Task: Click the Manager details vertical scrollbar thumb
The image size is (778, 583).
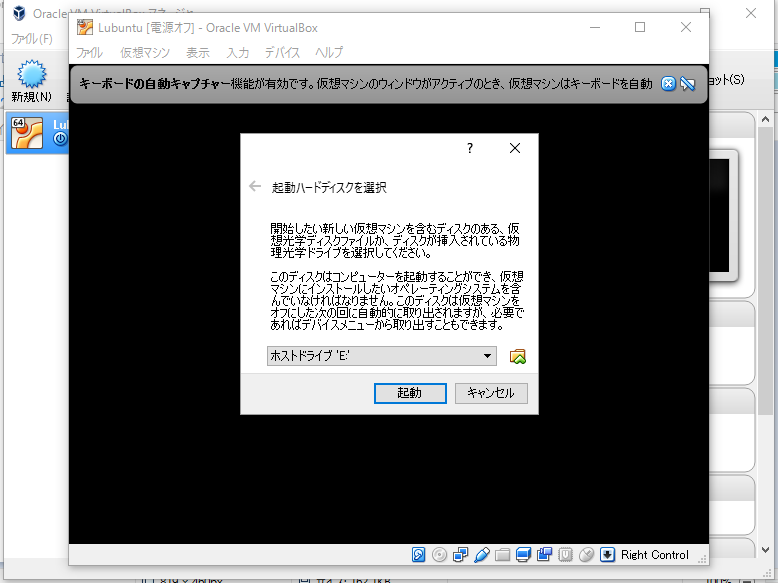Action: tap(765, 270)
